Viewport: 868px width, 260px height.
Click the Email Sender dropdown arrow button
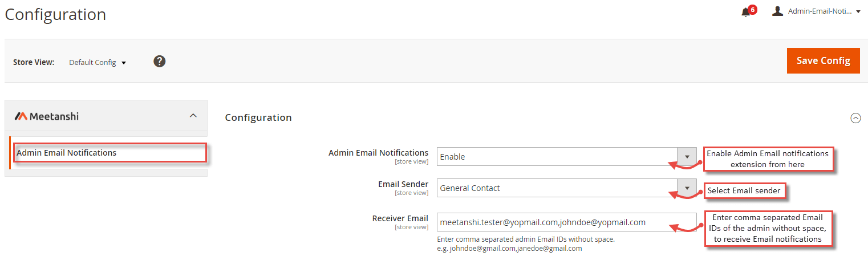click(687, 188)
